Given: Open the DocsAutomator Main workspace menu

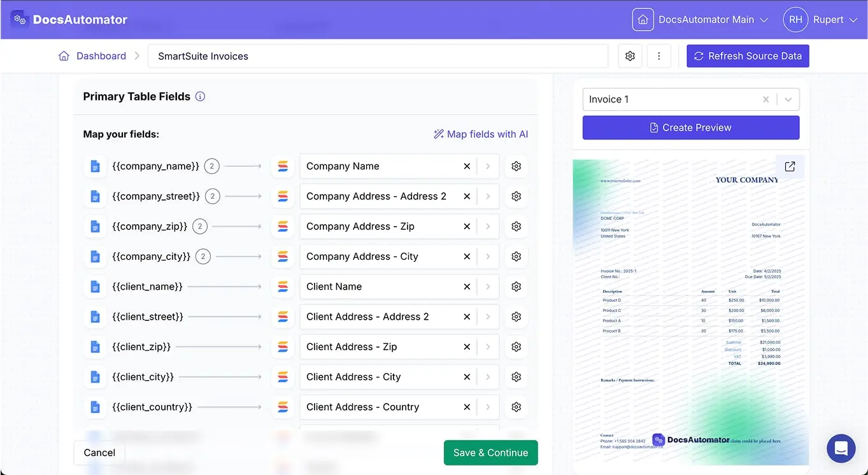Looking at the screenshot, I should pos(763,19).
